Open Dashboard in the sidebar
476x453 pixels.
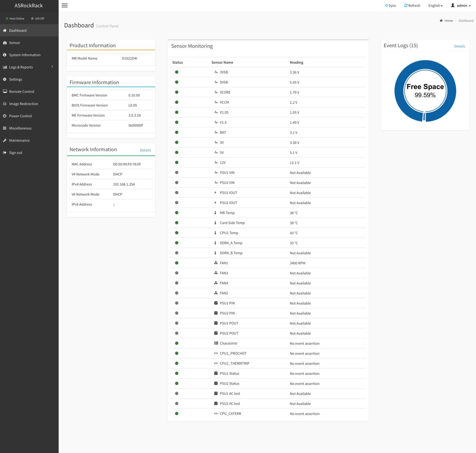(29, 30)
